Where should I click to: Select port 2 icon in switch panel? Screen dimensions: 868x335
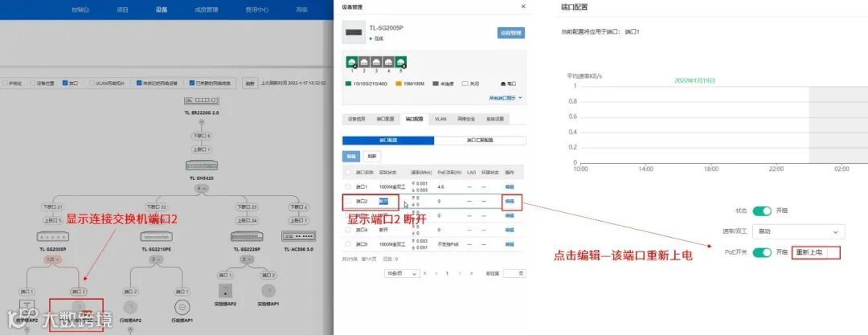(x=364, y=63)
